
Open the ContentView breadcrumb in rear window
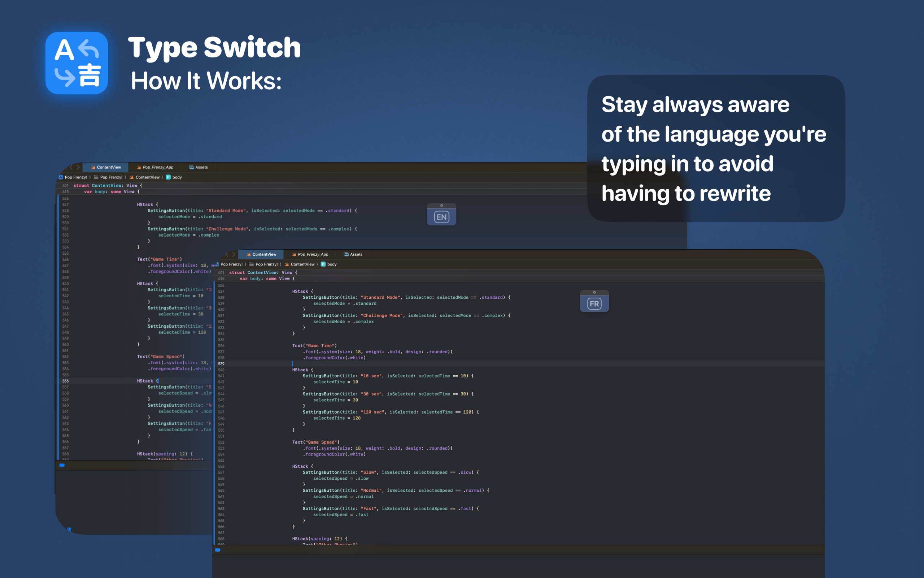click(144, 177)
